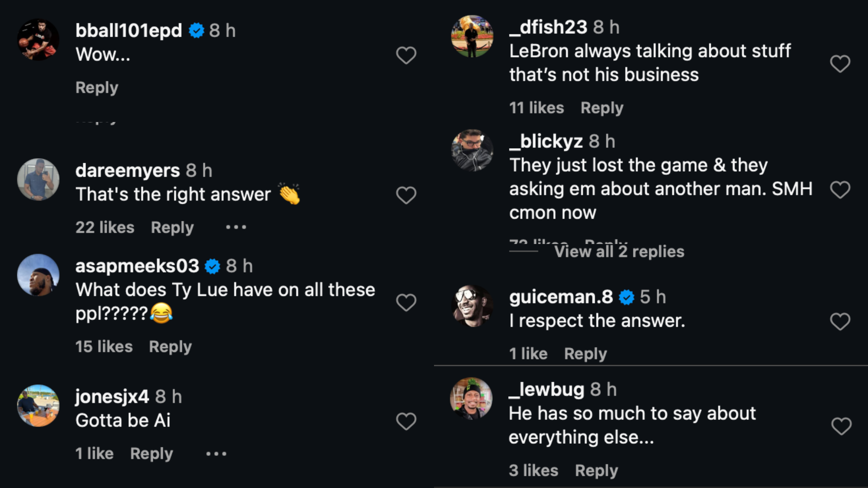Reply to the bball101epd comment
868x488 pixels.
[97, 88]
